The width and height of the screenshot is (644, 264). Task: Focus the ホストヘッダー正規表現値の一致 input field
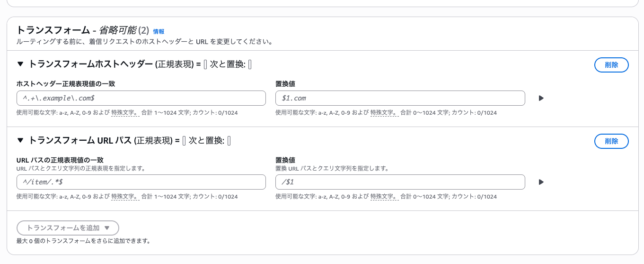[x=141, y=98]
